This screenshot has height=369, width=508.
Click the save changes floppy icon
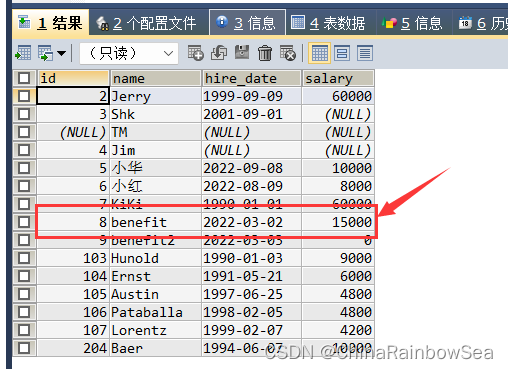pyautogui.click(x=242, y=53)
